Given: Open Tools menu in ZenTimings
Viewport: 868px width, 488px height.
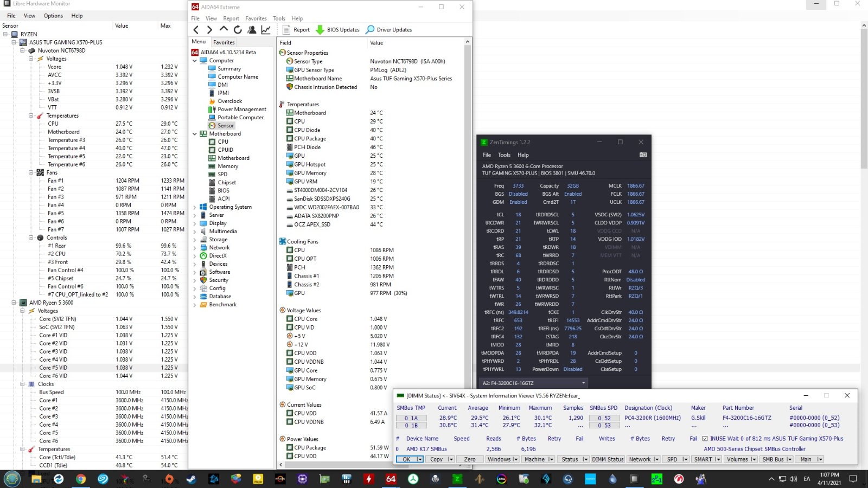Looking at the screenshot, I should point(504,155).
